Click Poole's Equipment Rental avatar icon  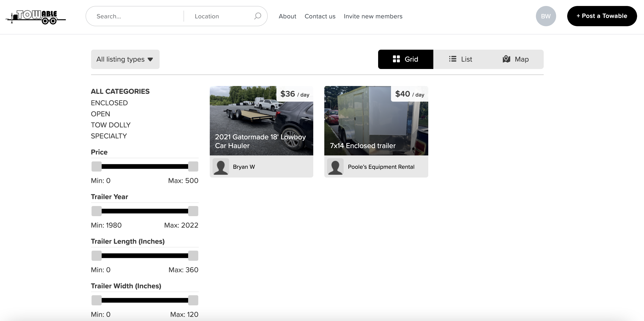coord(335,167)
